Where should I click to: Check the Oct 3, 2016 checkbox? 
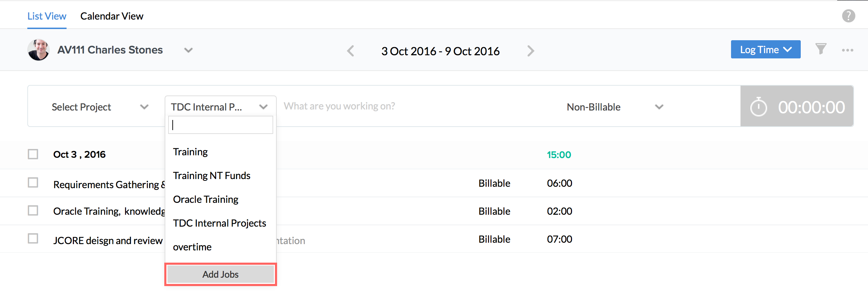click(33, 154)
